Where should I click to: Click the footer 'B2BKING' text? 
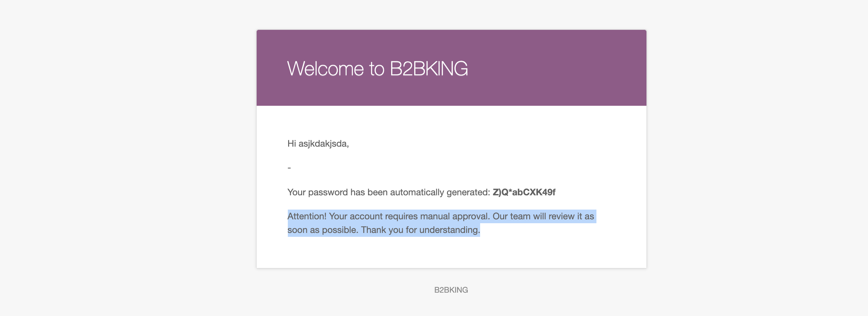(451, 290)
